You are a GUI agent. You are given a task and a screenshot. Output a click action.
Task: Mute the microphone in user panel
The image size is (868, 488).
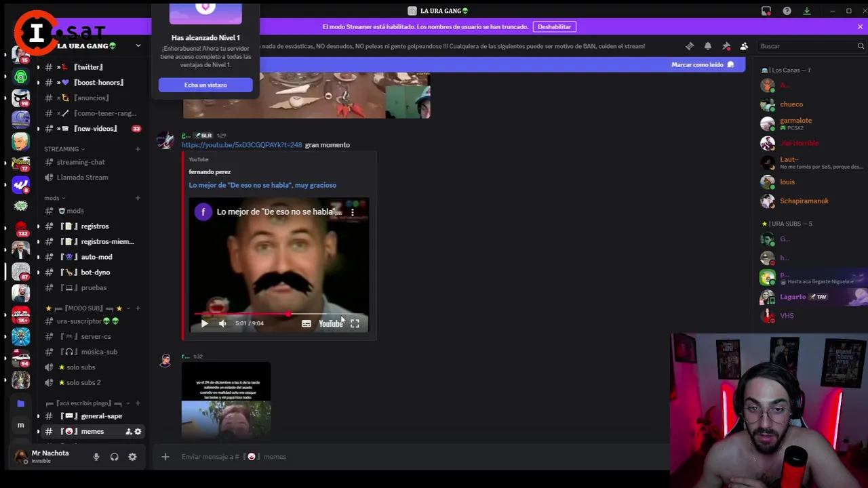tap(96, 457)
